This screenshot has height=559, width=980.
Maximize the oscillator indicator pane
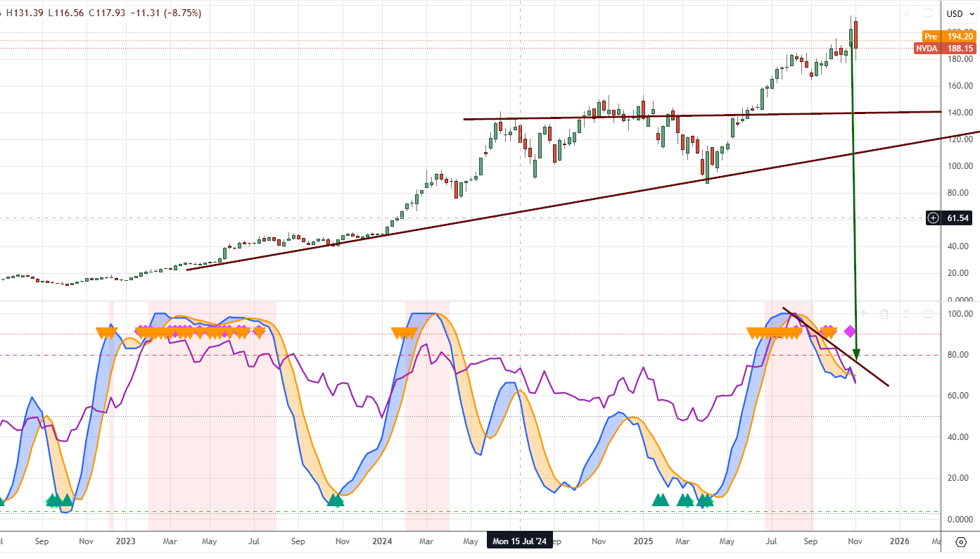928,314
